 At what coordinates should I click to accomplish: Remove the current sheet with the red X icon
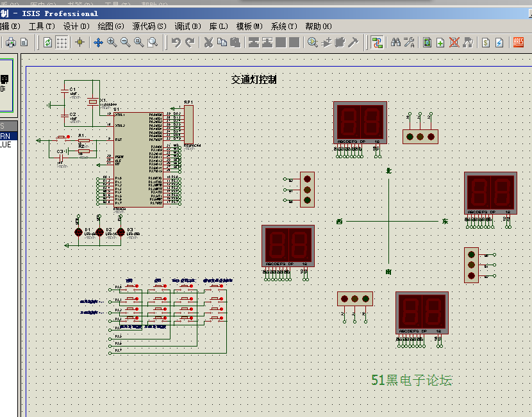pyautogui.click(x=454, y=42)
